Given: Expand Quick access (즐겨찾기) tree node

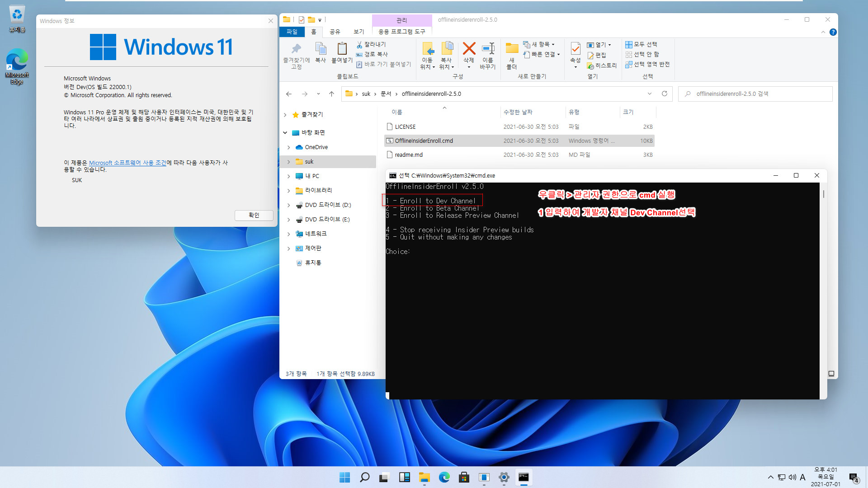Looking at the screenshot, I should (x=285, y=115).
